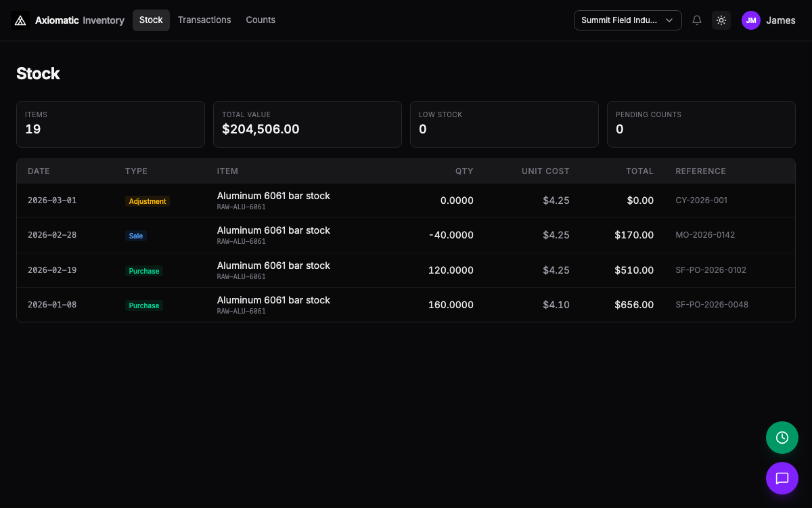Click the $510.00 total cell
812x508 pixels.
tap(634, 270)
